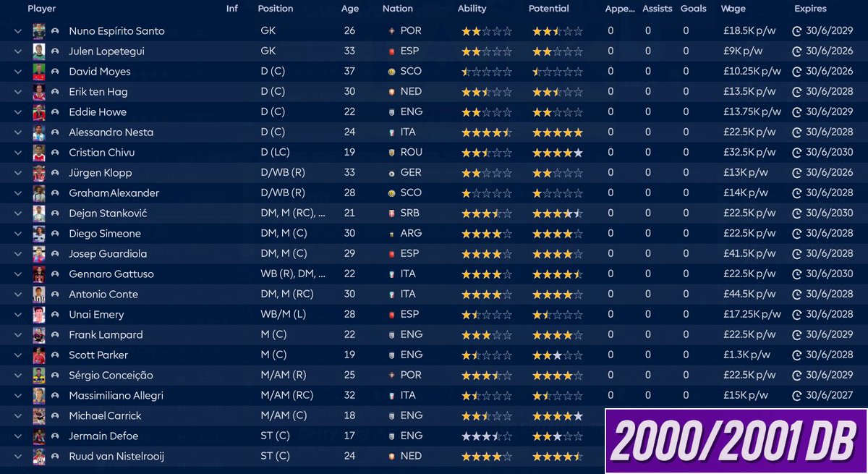Click Serbia flag in Dejan Stanković row
The height and width of the screenshot is (474, 868).
tap(391, 213)
